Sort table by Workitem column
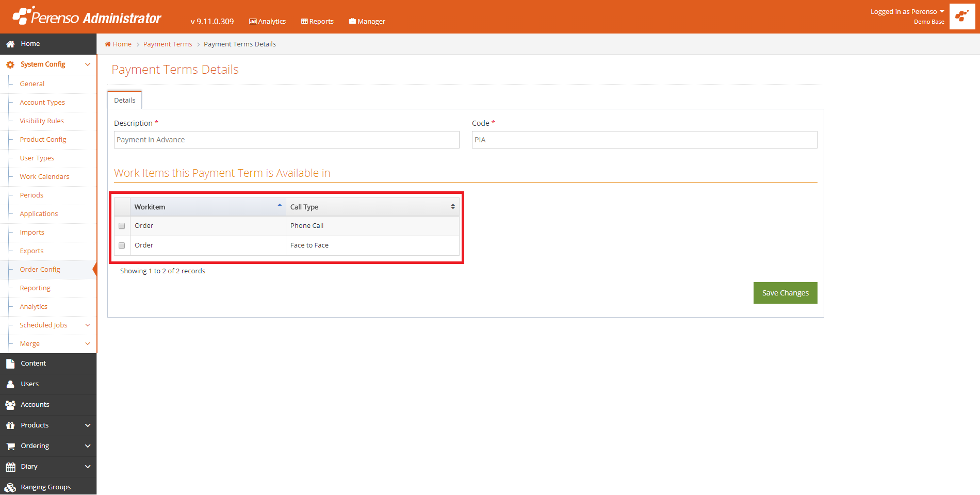Screen dimensions: 980x495 coord(208,207)
